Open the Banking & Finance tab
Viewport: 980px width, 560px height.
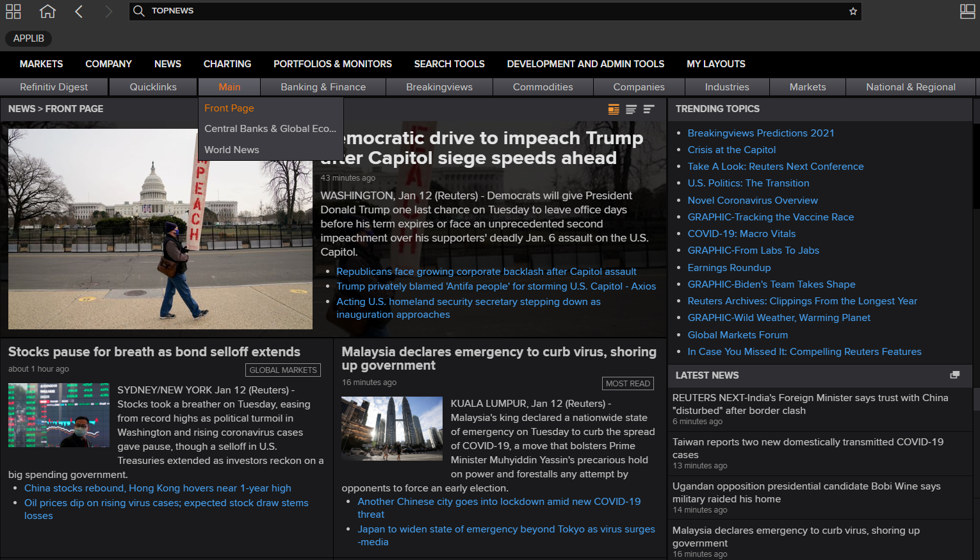point(323,87)
